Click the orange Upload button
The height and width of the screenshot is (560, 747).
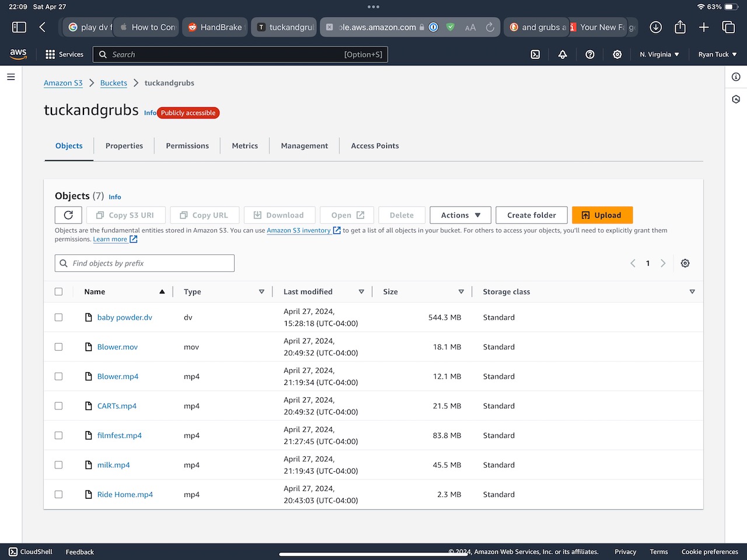click(602, 215)
